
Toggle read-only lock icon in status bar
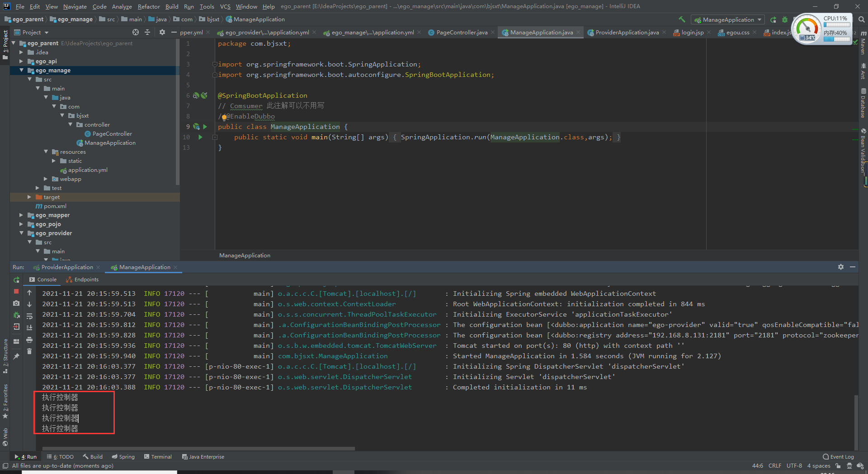pos(838,466)
